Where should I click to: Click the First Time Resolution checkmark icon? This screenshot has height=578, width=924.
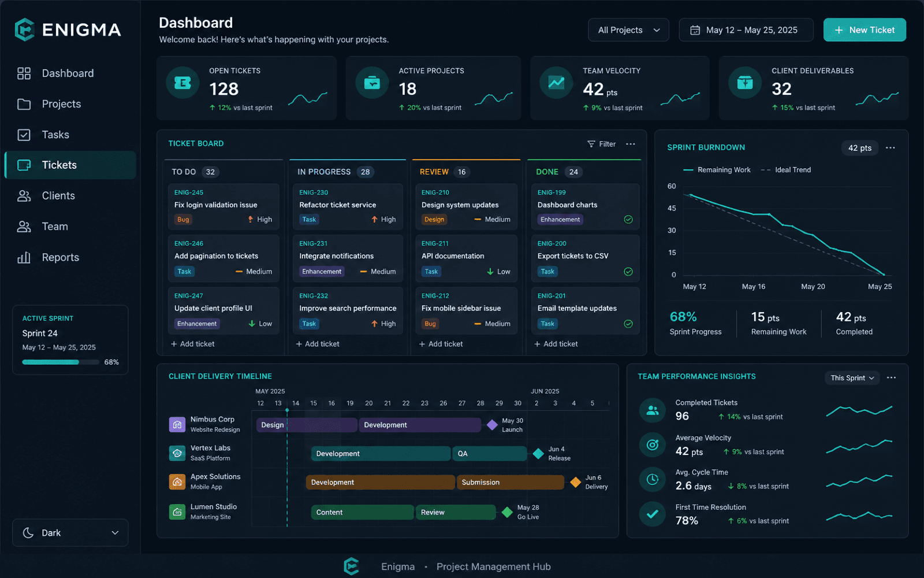pos(653,514)
